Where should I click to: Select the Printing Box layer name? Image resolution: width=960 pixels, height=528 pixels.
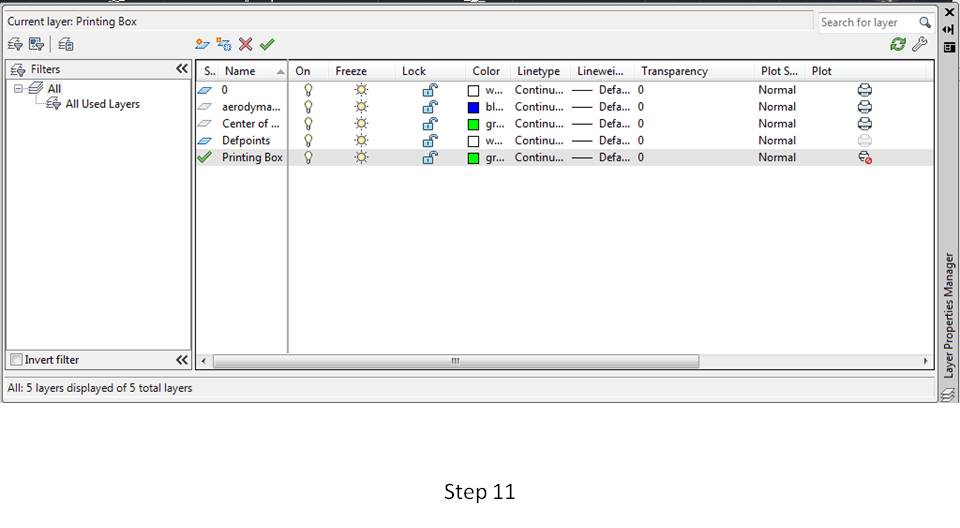252,157
